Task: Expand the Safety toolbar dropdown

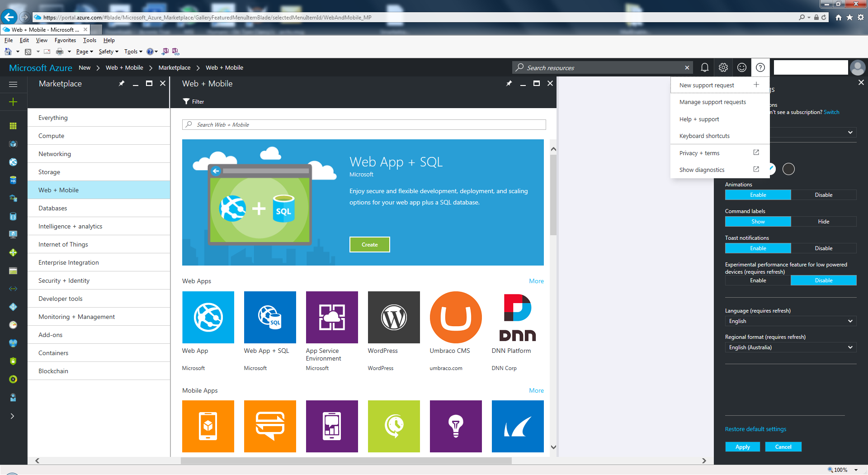Action: pyautogui.click(x=108, y=52)
